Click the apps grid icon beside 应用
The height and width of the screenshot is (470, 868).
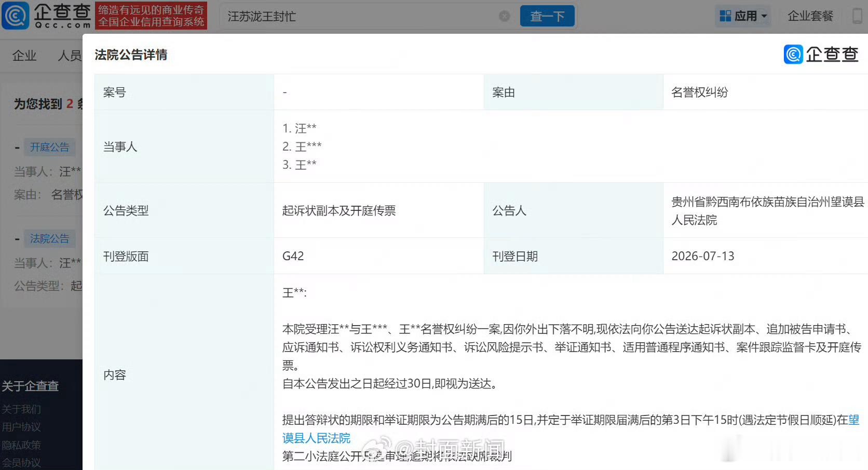725,16
